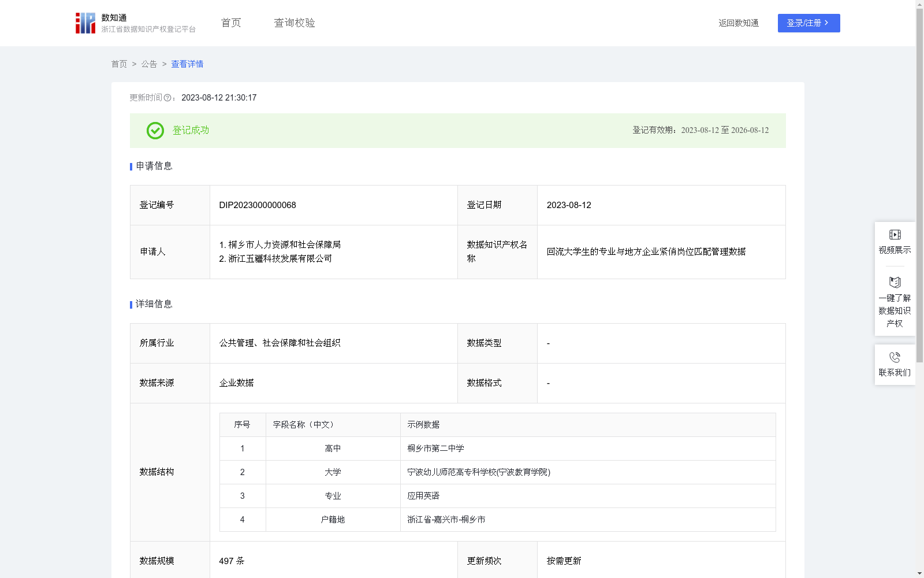Viewport: 924px width, 578px height.
Task: Click update frequency value 按需更新
Action: [x=564, y=561]
